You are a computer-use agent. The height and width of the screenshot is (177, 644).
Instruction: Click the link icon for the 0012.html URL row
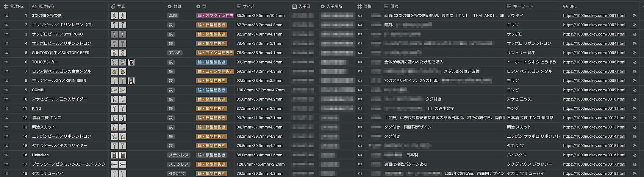tap(635, 118)
